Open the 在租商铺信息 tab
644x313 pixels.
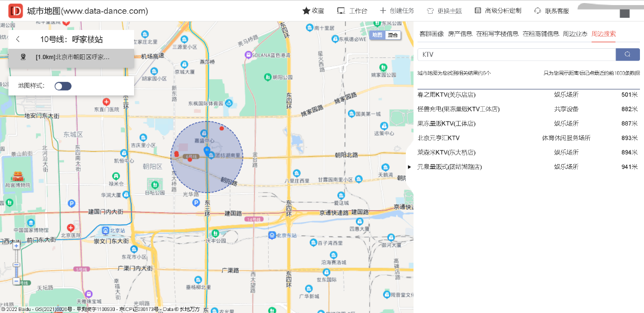tap(541, 34)
